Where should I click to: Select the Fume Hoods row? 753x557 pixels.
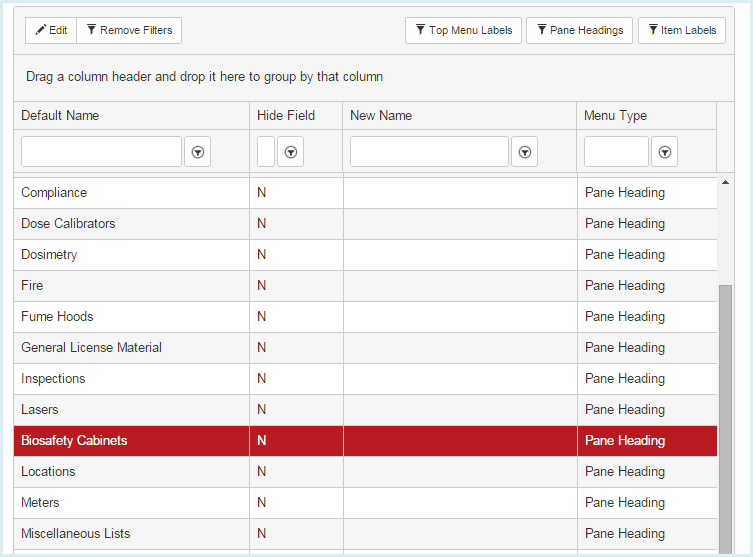click(365, 317)
